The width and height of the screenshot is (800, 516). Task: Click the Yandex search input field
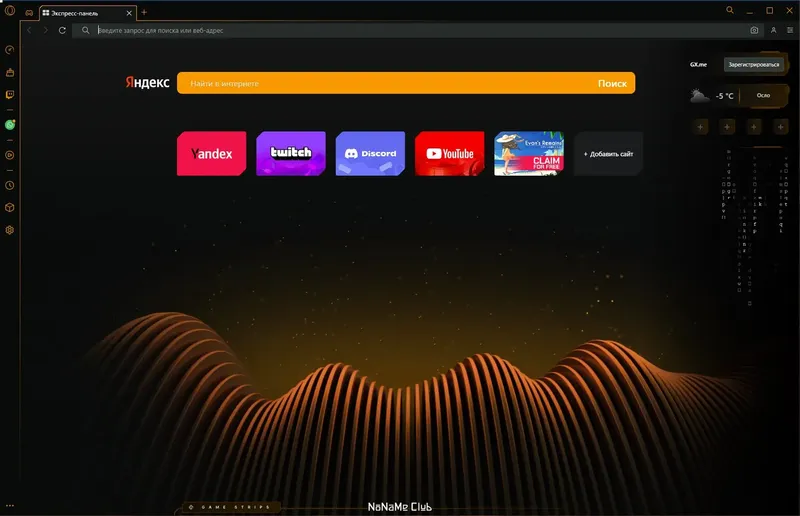coord(385,83)
